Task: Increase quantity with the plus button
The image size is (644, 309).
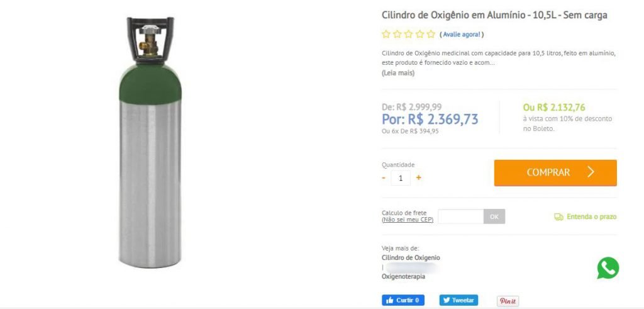Action: 418,178
